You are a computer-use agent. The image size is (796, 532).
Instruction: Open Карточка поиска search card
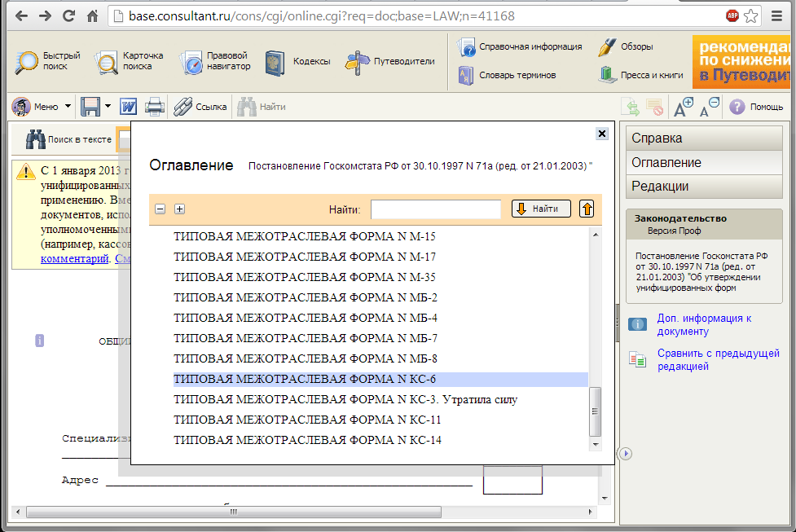(129, 61)
